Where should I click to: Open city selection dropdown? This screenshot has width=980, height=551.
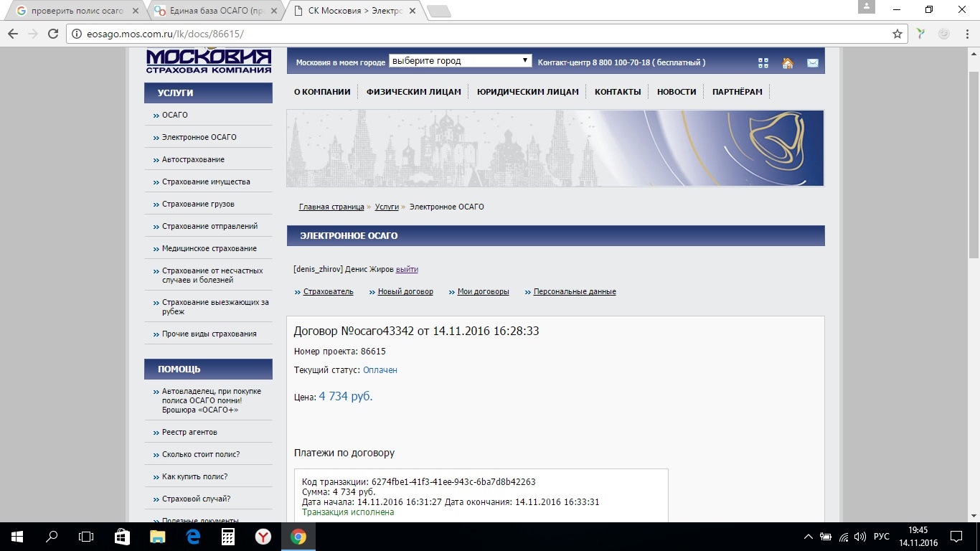pos(460,61)
